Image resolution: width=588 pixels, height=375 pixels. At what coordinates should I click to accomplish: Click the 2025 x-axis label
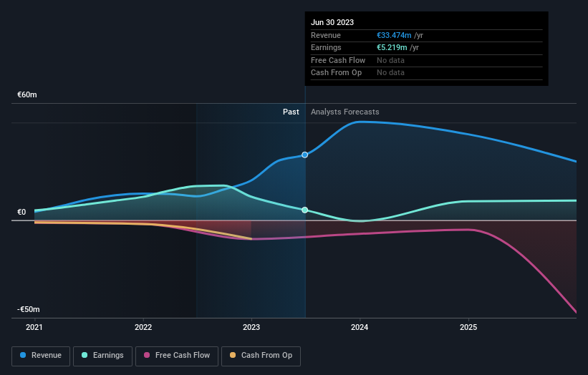[x=468, y=328]
